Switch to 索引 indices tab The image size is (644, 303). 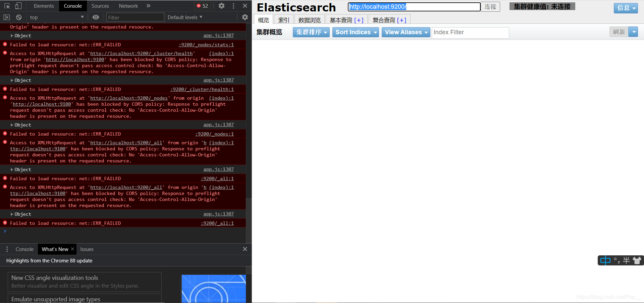coord(283,20)
